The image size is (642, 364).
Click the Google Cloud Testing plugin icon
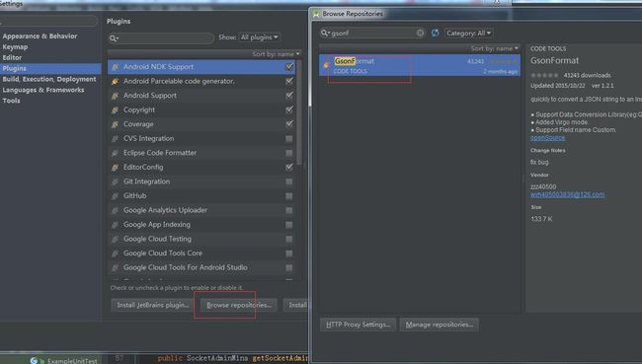click(x=115, y=239)
